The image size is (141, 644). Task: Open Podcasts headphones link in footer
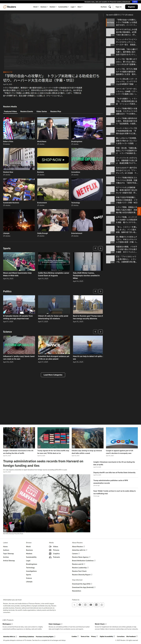54,557
